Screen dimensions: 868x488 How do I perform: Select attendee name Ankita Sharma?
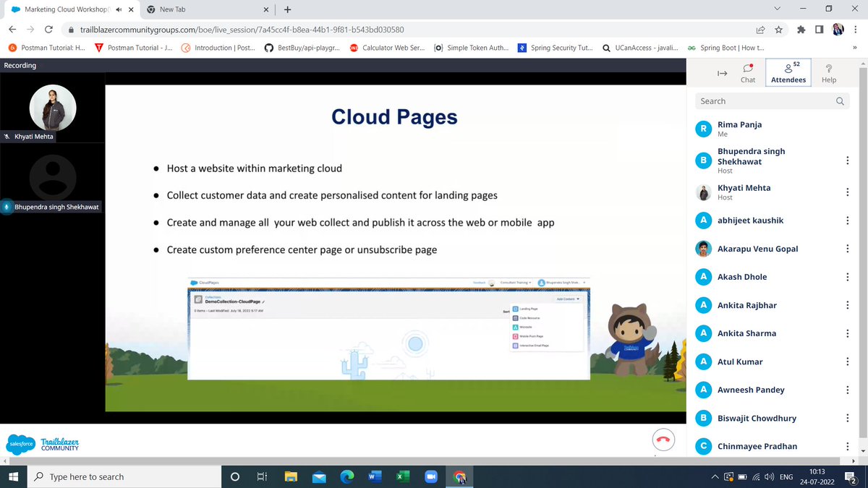tap(746, 333)
